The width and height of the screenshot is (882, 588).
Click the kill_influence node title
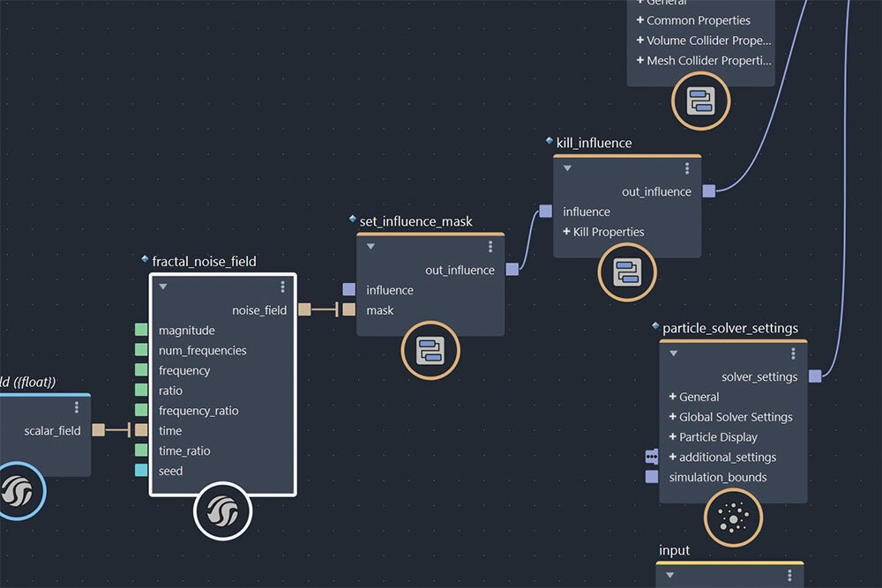click(x=594, y=144)
